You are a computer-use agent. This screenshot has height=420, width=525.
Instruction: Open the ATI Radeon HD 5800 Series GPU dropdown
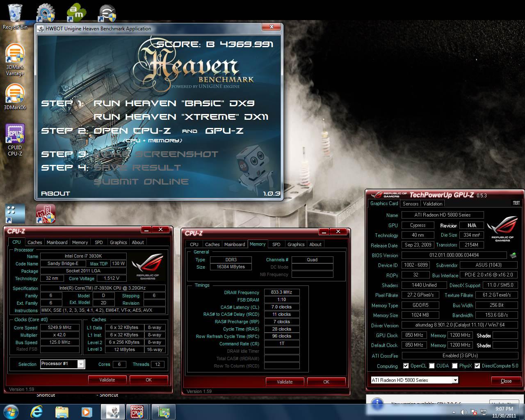414,380
